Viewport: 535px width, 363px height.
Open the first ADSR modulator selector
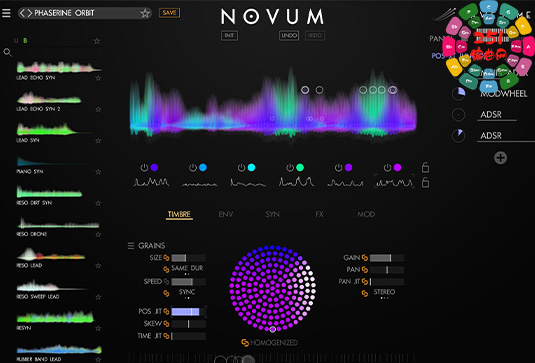(496, 115)
